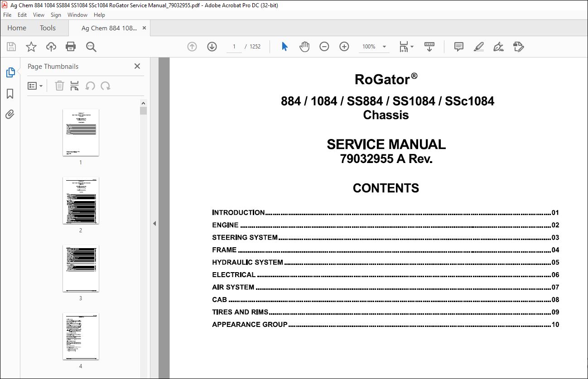This screenshot has width=588, height=379.
Task: Select page 1 thumbnail
Action: click(x=81, y=132)
